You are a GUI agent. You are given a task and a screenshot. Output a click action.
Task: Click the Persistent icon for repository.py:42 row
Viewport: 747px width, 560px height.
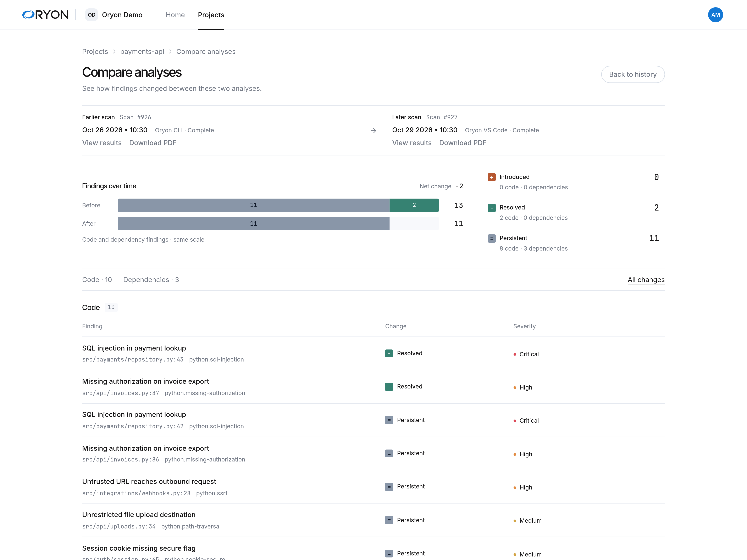click(389, 420)
